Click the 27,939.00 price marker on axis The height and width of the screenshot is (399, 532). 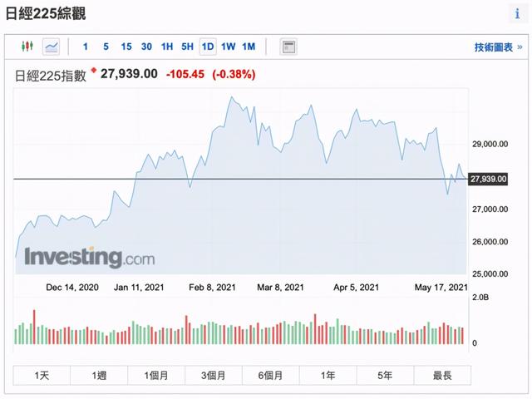[x=489, y=179]
